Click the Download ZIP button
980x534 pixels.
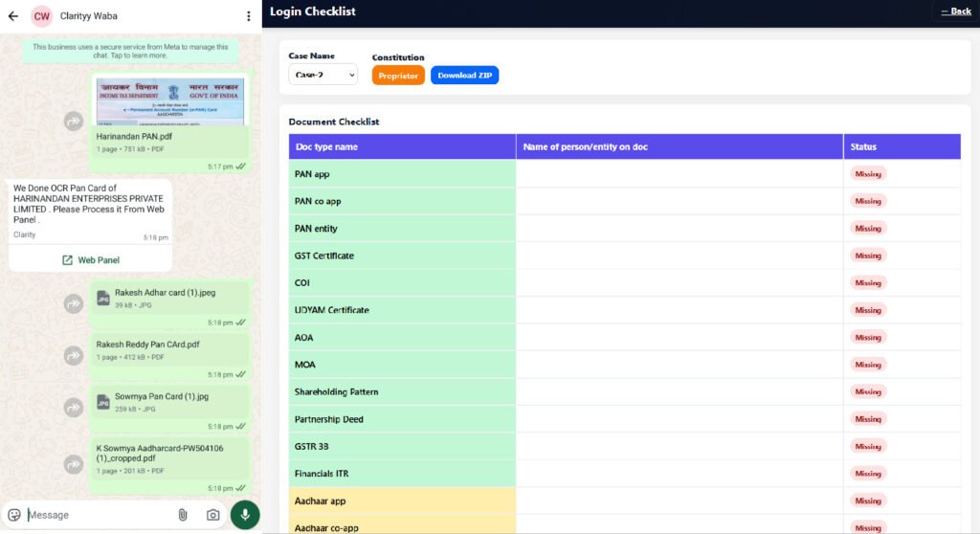click(x=464, y=76)
